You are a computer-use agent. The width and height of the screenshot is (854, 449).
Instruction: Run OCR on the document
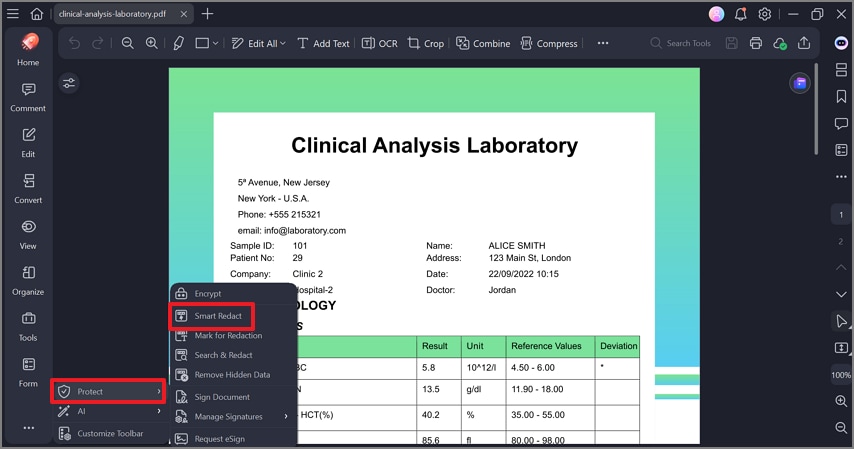[380, 44]
